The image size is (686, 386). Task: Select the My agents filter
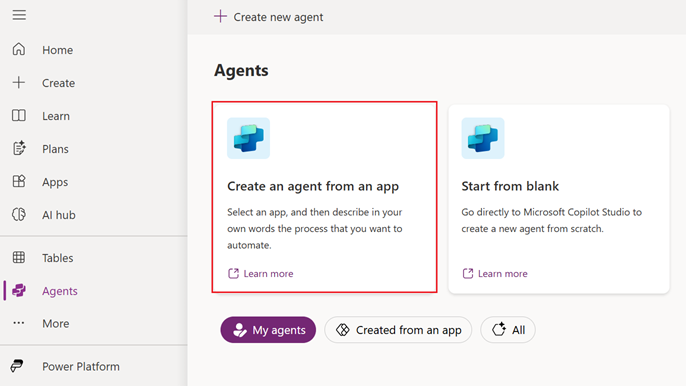pos(268,330)
